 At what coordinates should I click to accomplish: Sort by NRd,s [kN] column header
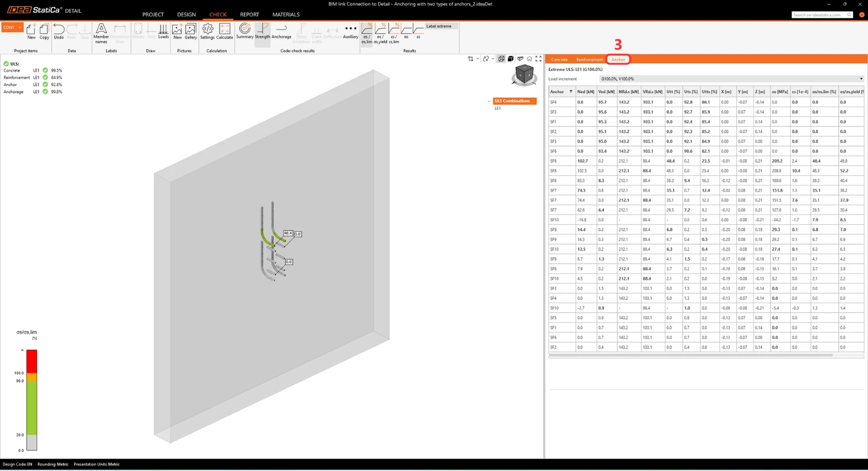pyautogui.click(x=629, y=92)
